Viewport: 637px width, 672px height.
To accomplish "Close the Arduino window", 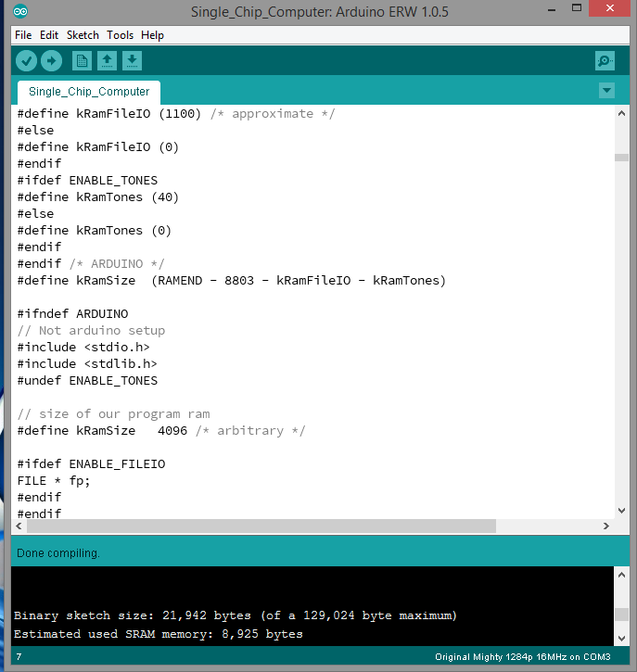I will tap(609, 8).
